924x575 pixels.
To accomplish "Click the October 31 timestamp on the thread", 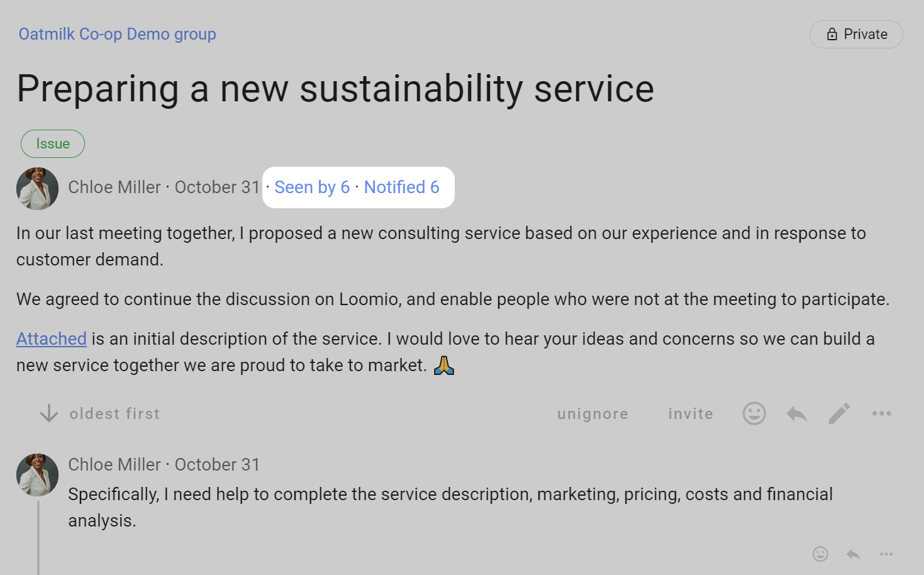I will tap(217, 187).
